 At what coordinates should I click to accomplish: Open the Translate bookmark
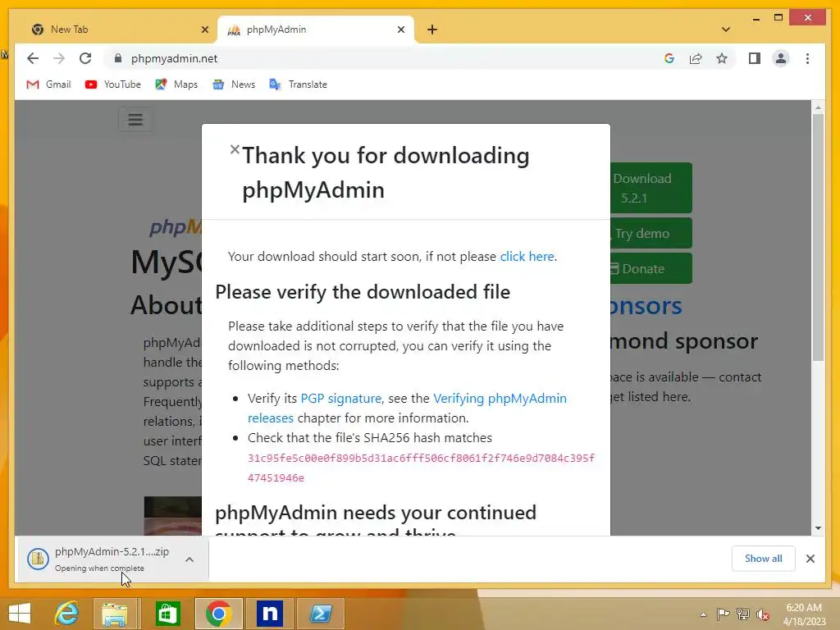298,84
